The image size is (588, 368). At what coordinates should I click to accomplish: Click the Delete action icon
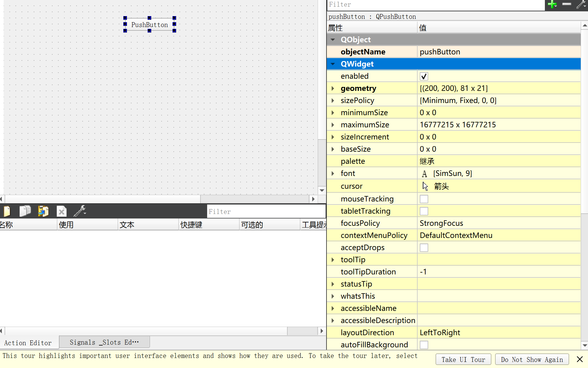coord(61,211)
